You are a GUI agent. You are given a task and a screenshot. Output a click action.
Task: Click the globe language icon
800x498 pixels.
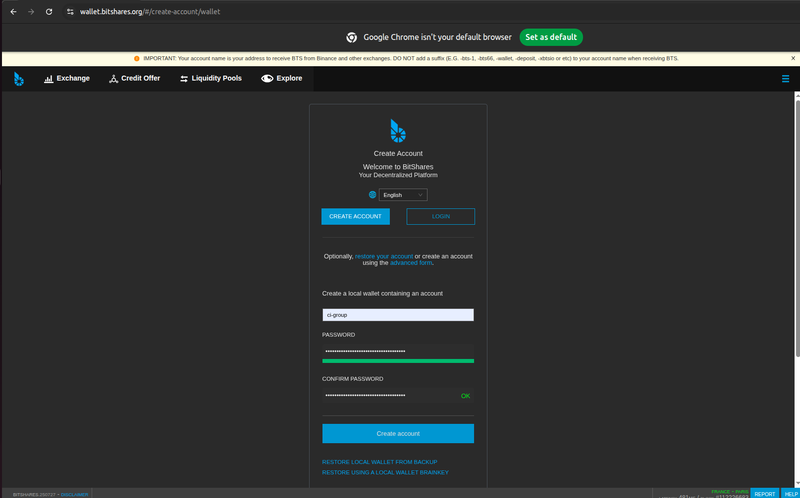(x=372, y=194)
